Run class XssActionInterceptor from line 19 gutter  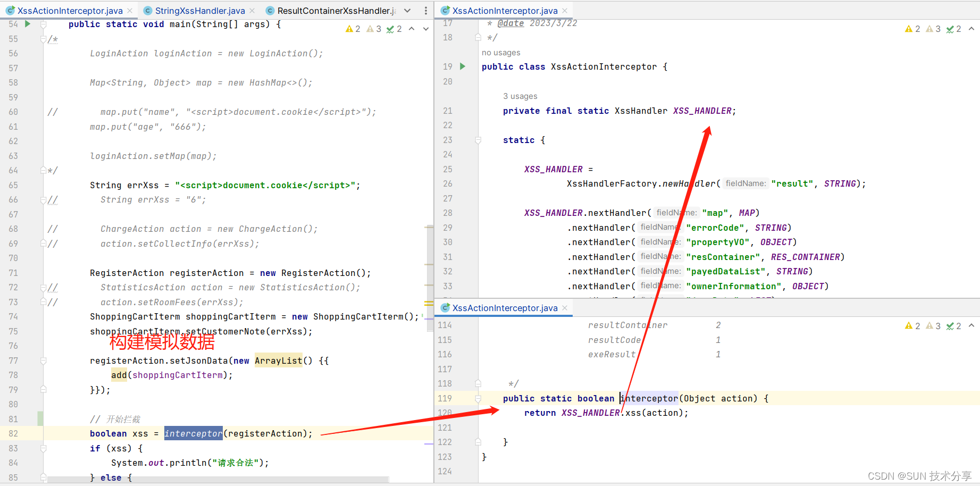click(463, 66)
